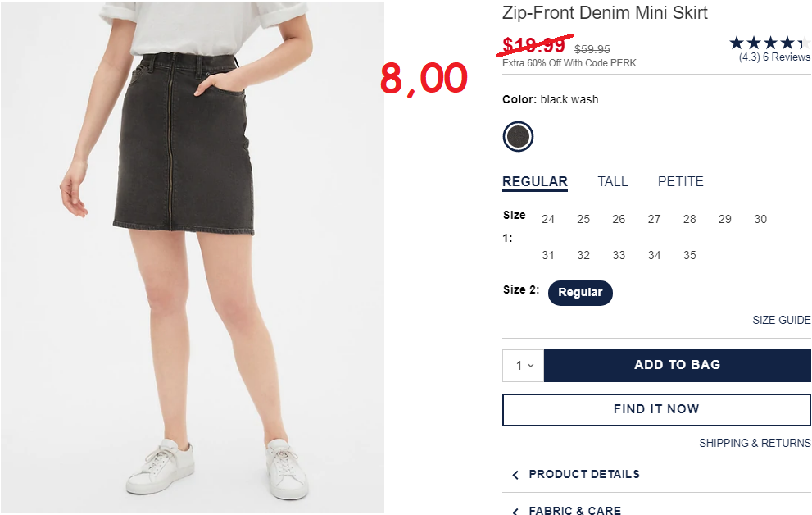Click the denim skirt product photo

192,257
